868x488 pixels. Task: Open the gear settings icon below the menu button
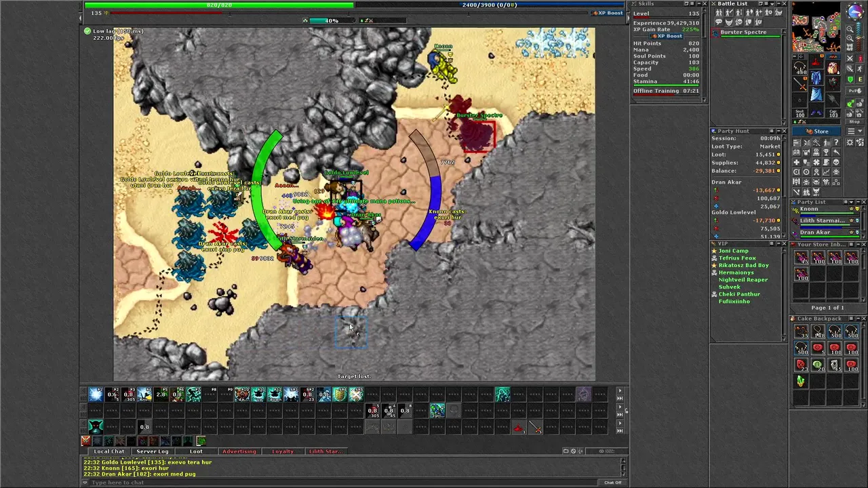pos(850,142)
